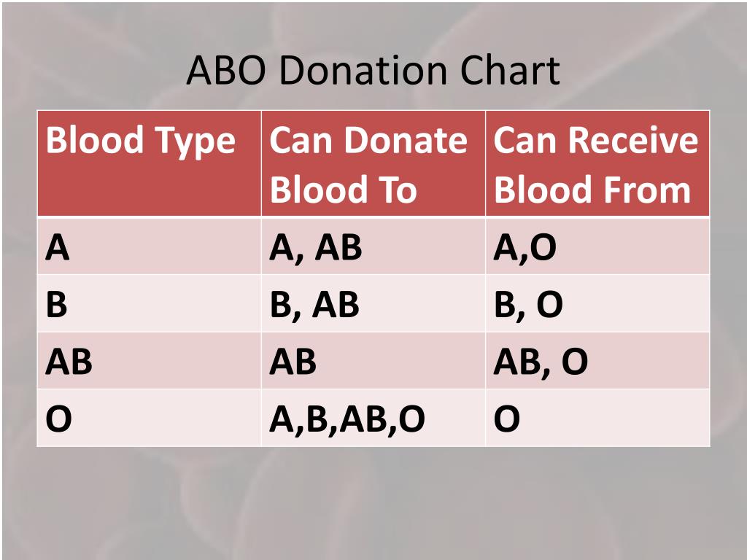The height and width of the screenshot is (560, 747).
Task: Select the Blood Type header cell
Action: tap(149, 164)
